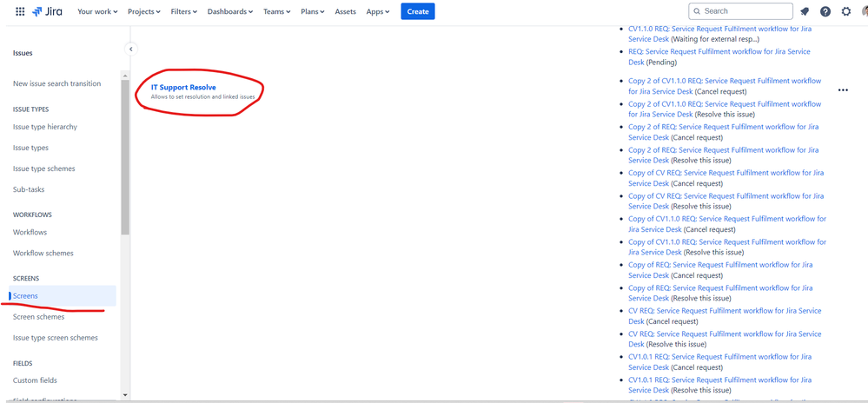The image size is (868, 403).
Task: Open the Assets menu item
Action: coord(346,11)
